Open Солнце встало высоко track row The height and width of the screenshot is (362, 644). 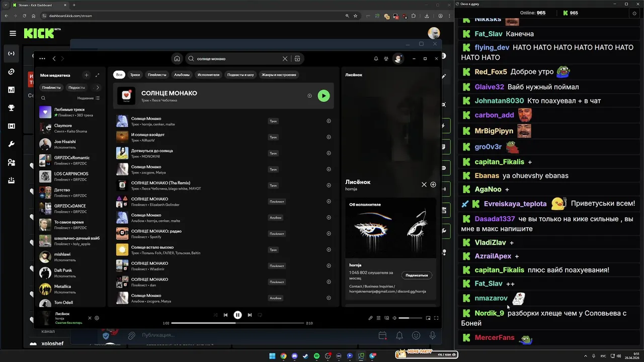pyautogui.click(x=224, y=250)
